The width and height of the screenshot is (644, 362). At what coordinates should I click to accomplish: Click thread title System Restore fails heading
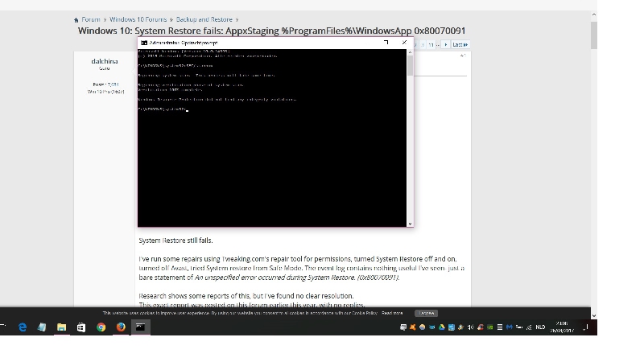[x=271, y=31]
